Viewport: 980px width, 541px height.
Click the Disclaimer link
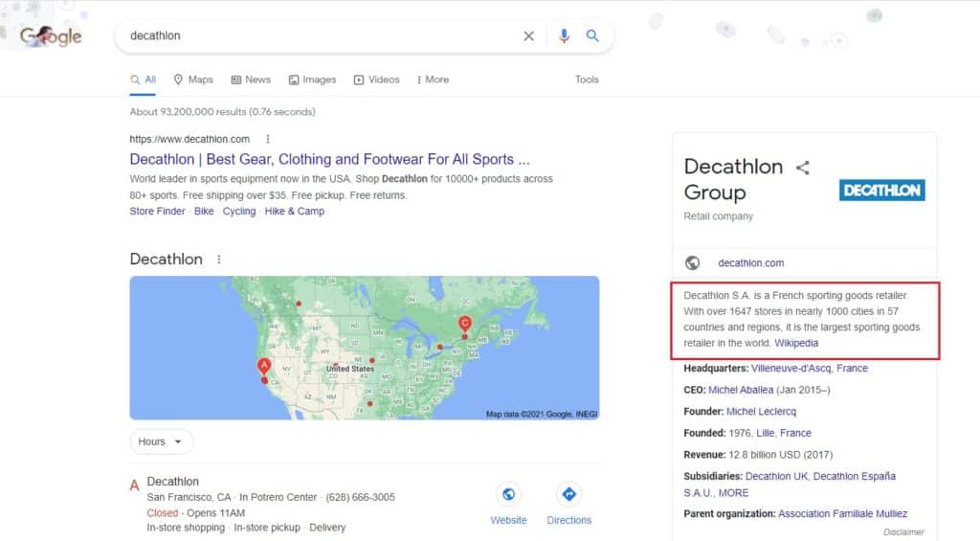(x=903, y=532)
